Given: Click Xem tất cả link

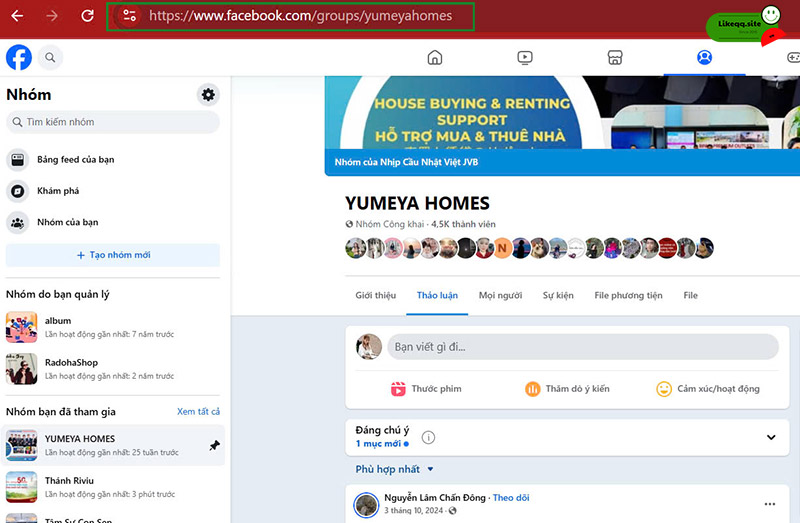Looking at the screenshot, I should click(x=198, y=411).
